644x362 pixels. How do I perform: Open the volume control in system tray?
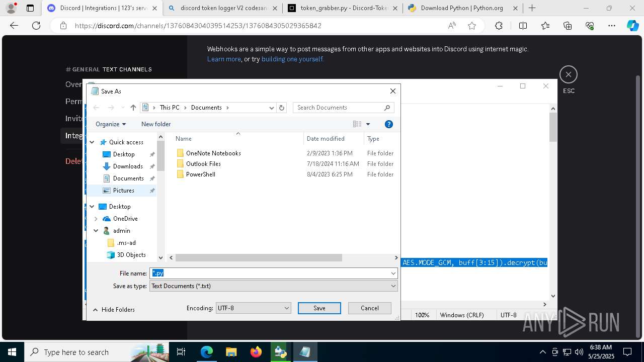pyautogui.click(x=579, y=352)
